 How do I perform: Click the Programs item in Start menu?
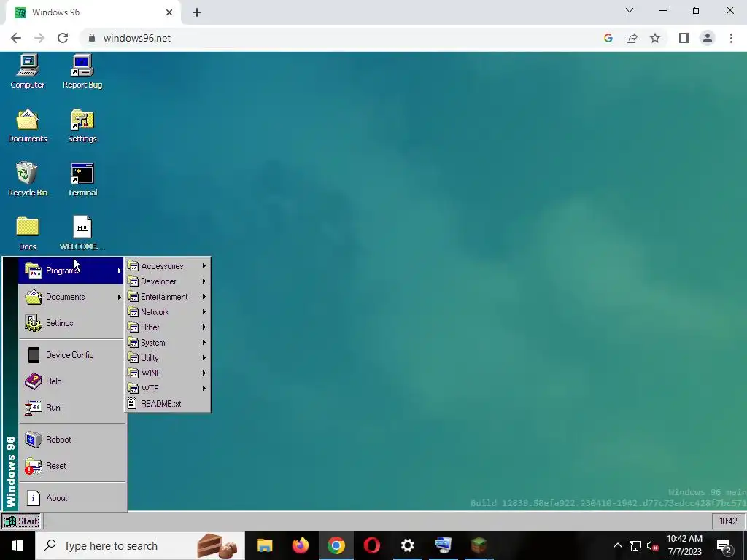[71, 271]
